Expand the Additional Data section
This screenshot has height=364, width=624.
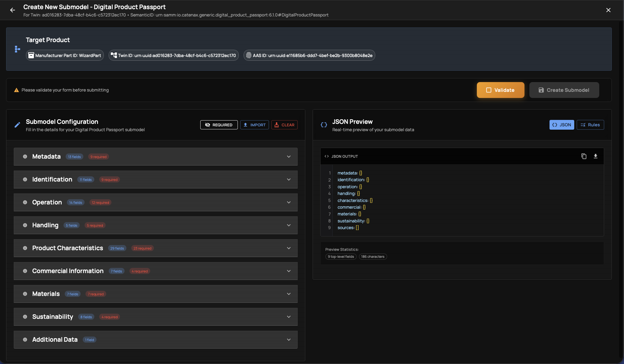pos(288,340)
